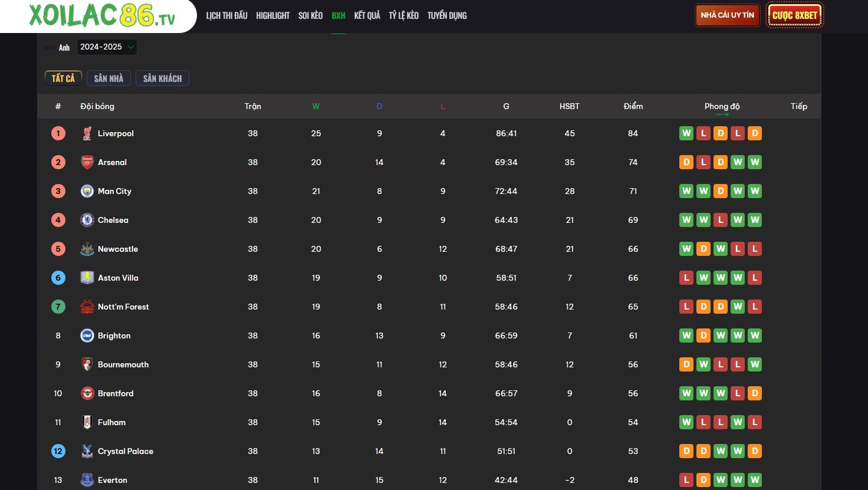
Task: Click the Brentford club crest
Action: click(x=87, y=393)
